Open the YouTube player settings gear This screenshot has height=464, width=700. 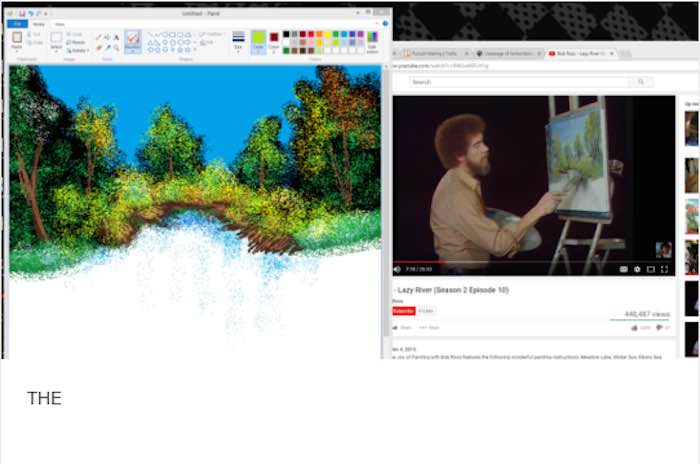pos(636,268)
